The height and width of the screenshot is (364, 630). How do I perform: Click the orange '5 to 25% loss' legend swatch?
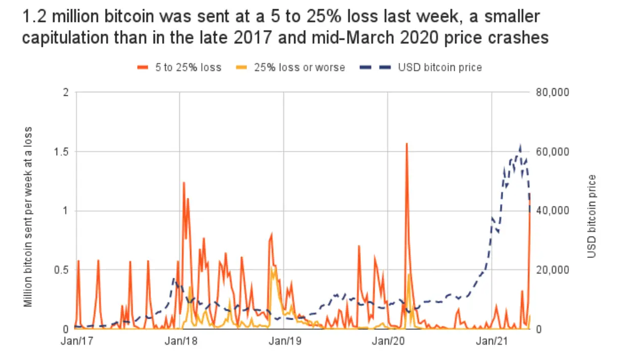pyautogui.click(x=143, y=67)
